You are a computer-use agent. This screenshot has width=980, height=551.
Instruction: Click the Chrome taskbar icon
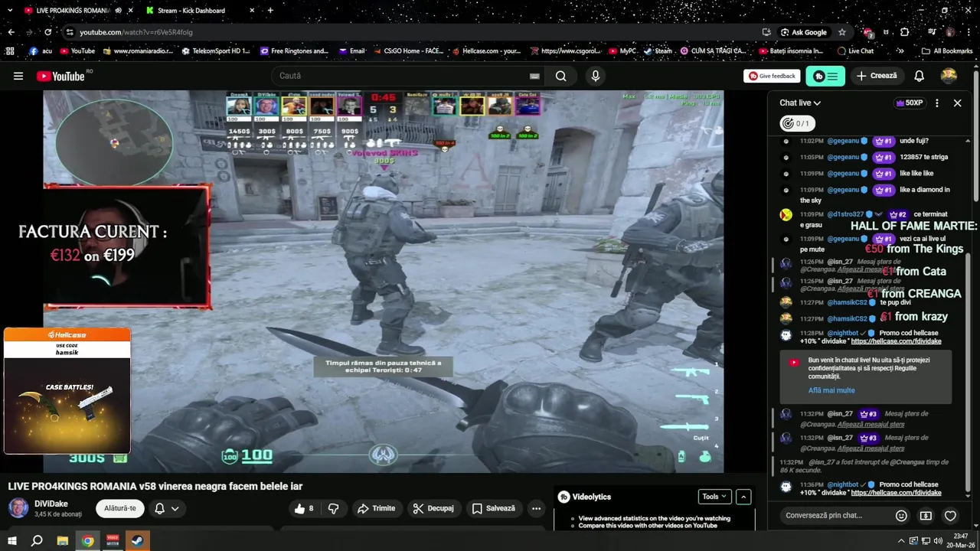pyautogui.click(x=87, y=541)
